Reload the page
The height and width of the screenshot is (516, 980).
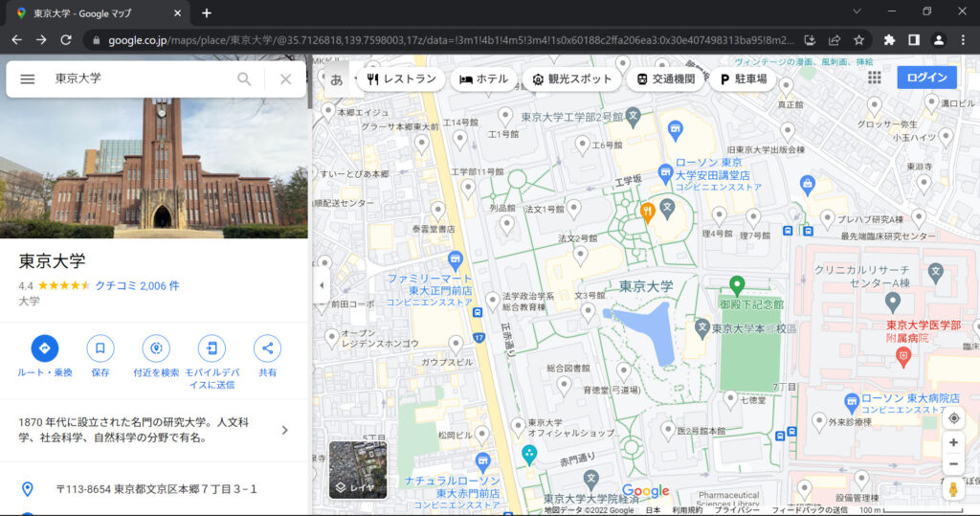(66, 40)
